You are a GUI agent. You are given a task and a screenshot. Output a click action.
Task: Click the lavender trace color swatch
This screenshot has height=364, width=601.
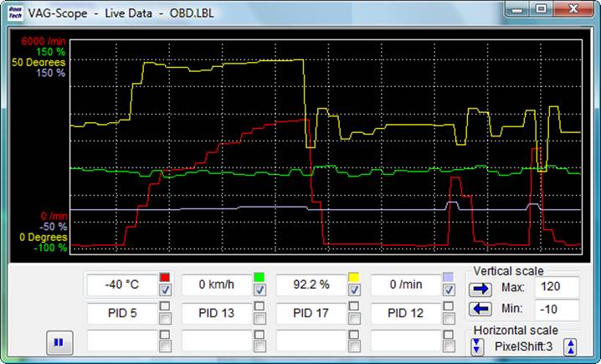point(449,277)
